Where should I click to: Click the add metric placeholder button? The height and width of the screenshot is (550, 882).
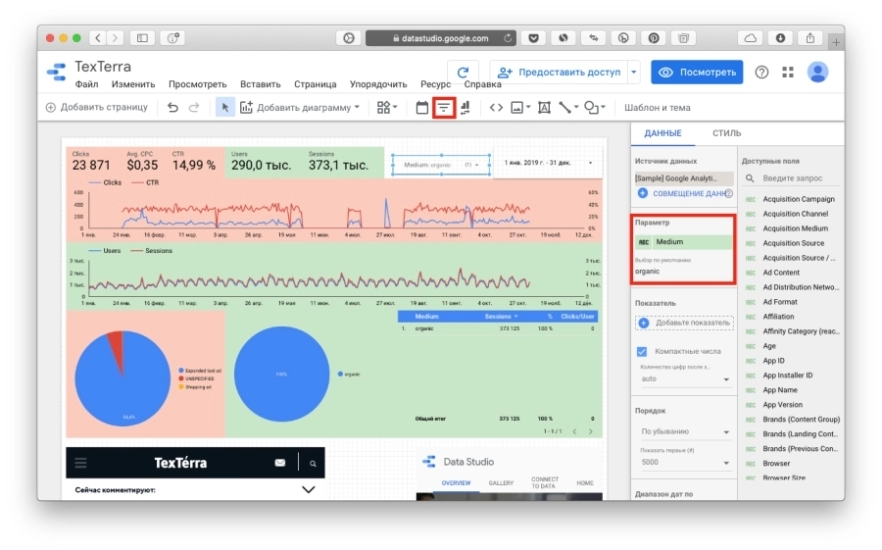click(685, 323)
